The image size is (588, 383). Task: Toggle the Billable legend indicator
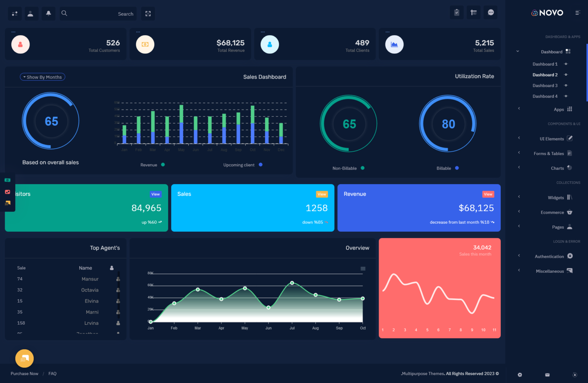457,168
